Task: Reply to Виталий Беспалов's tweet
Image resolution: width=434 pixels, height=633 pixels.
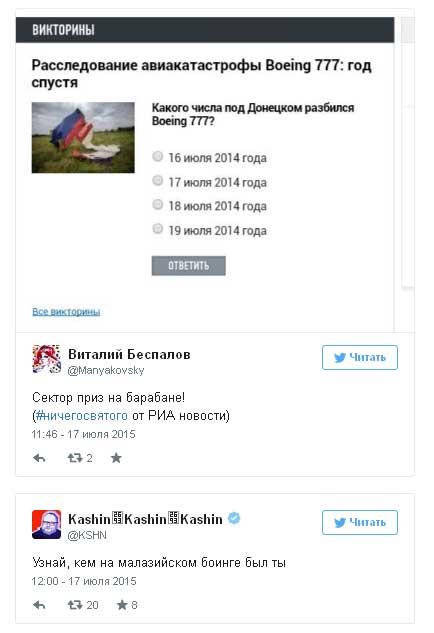Action: point(39,458)
